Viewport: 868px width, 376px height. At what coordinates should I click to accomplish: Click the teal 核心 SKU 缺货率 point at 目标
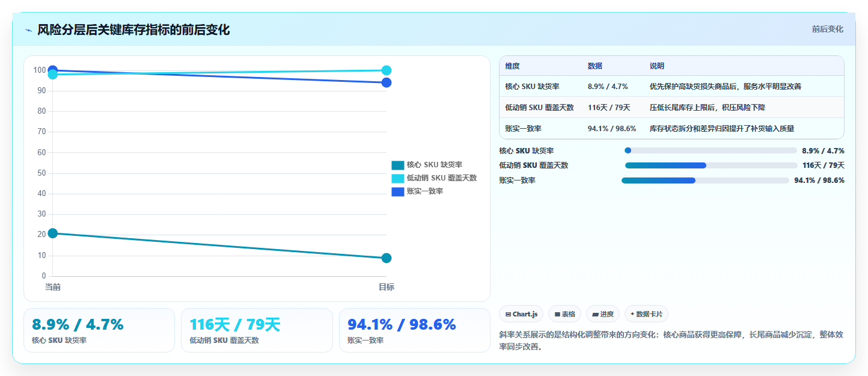point(387,258)
